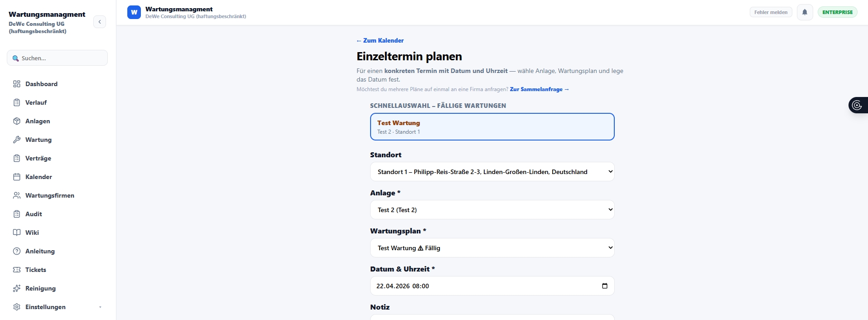
Task: Click the Wiki book icon
Action: (17, 233)
